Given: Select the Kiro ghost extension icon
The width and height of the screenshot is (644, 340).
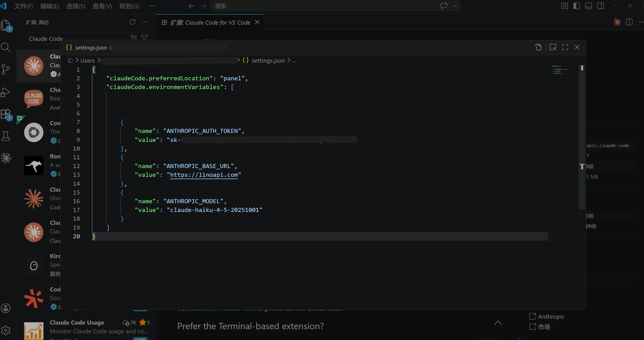Looking at the screenshot, I should point(34,266).
